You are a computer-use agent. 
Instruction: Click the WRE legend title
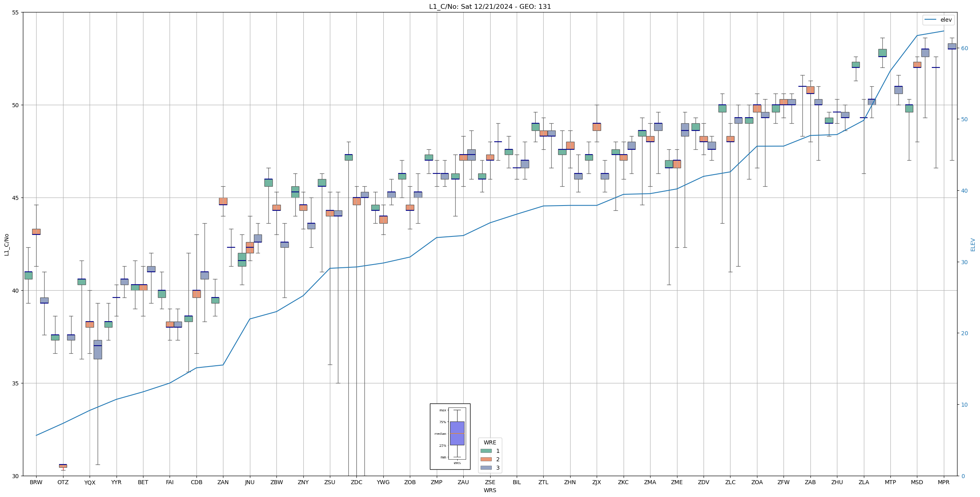pos(490,442)
